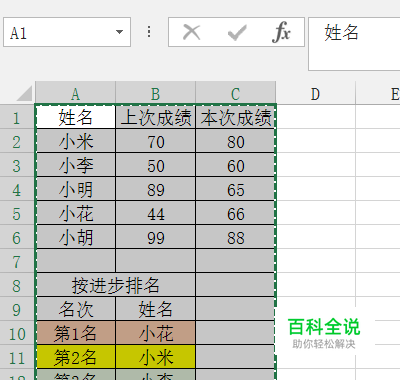Click cell 小花 in row 5
The image size is (400, 380).
click(76, 213)
